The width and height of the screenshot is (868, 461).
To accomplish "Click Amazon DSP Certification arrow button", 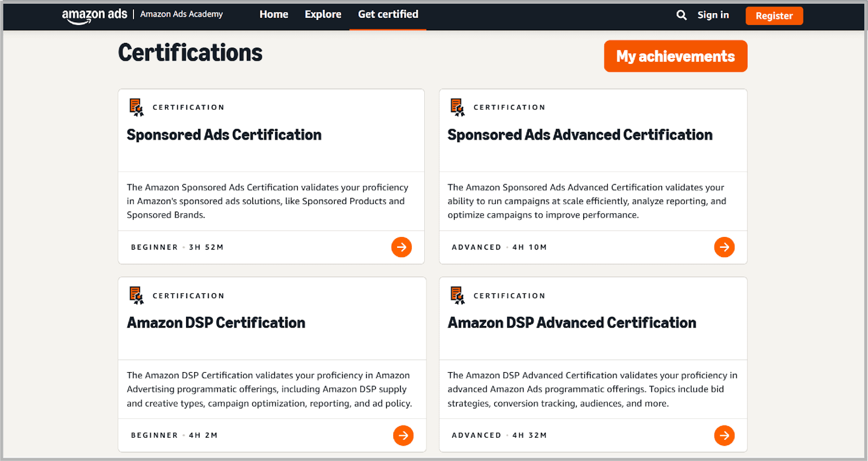I will click(403, 436).
